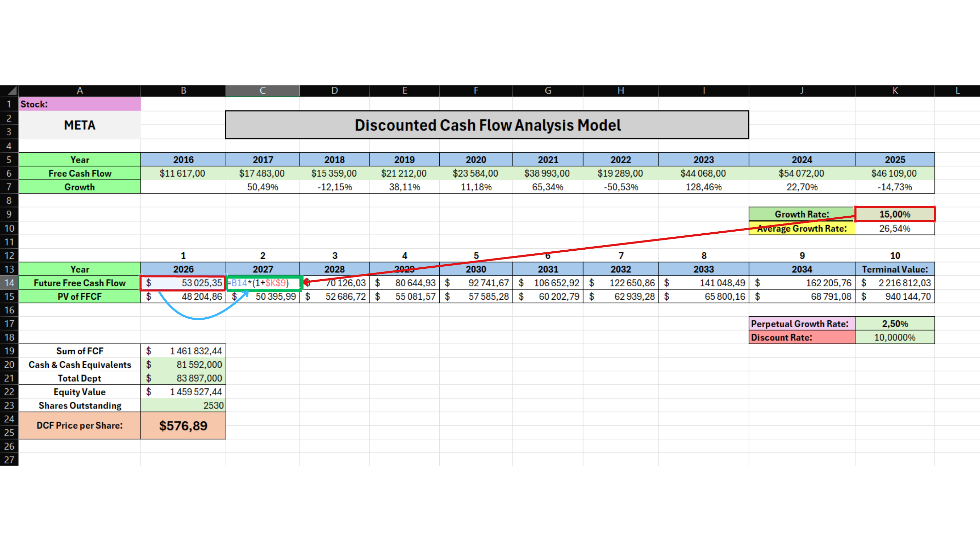Select the DCF price $576,89 cell
The image size is (980, 551).
183,425
